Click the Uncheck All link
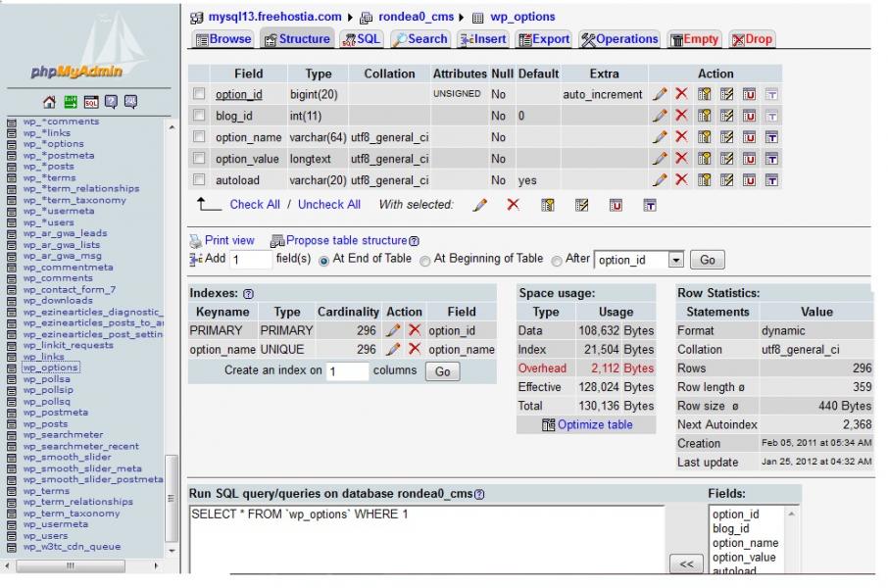The image size is (888, 588). coord(329,205)
